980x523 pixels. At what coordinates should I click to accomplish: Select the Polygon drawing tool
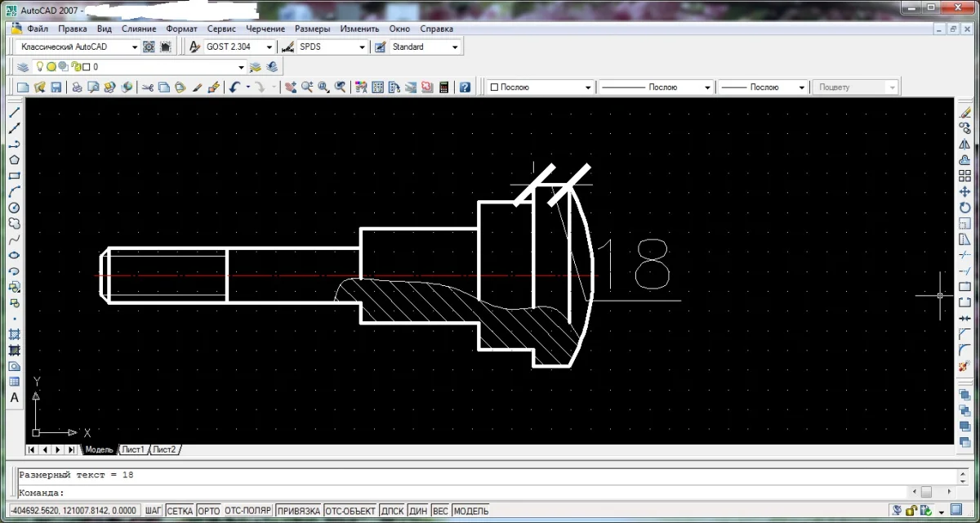pos(14,160)
